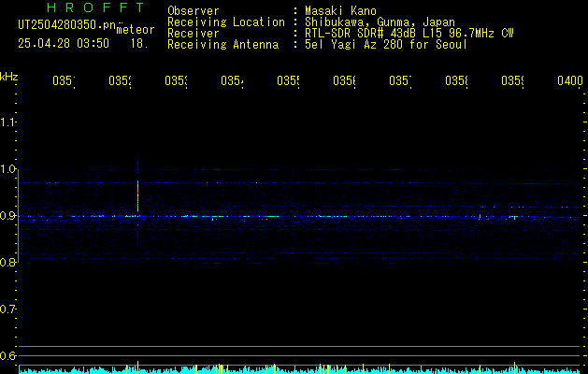Screen dimensions: 588x374
Task: Click the 0352 time axis label
Action: [x=120, y=81]
